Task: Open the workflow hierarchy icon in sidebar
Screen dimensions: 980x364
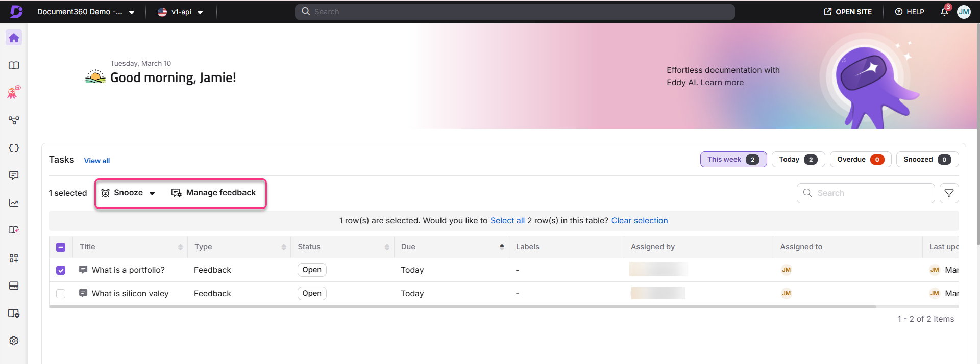Action: [14, 120]
